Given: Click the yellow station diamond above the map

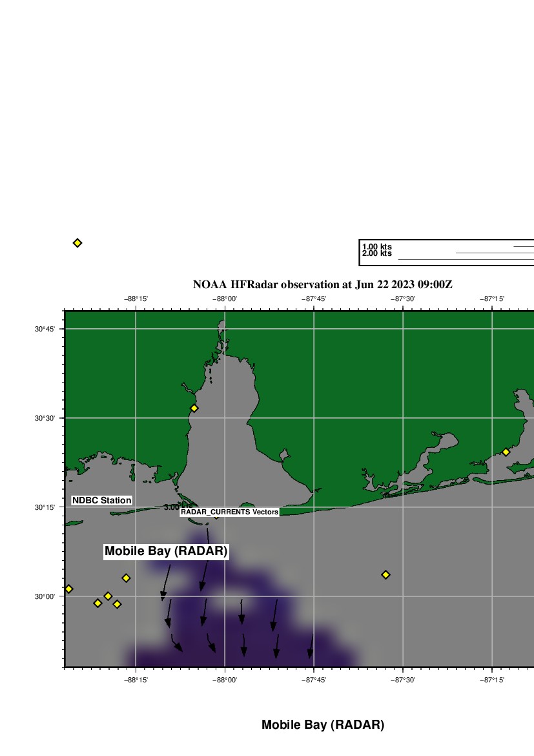Looking at the screenshot, I should 77,243.
